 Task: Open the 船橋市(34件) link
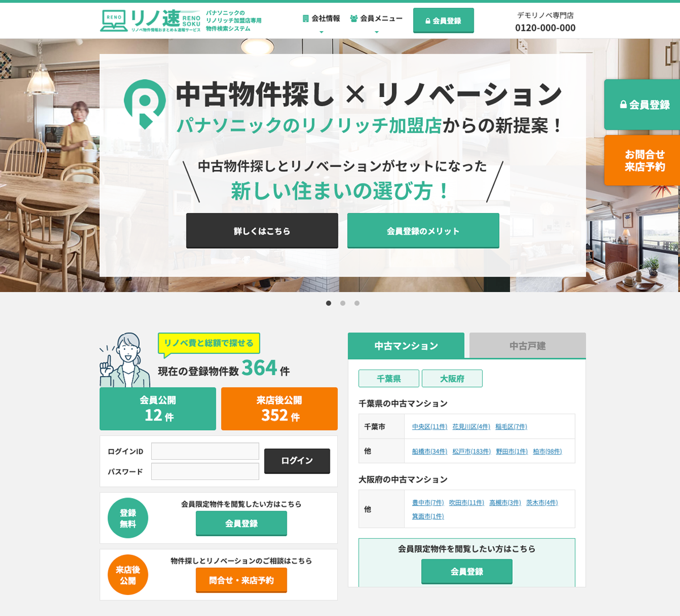[430, 452]
